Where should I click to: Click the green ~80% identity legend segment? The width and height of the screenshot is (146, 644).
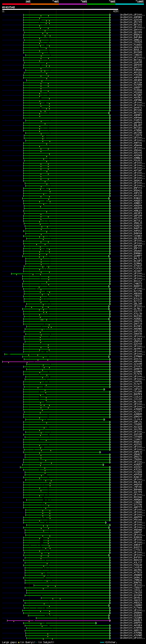point(101,4)
